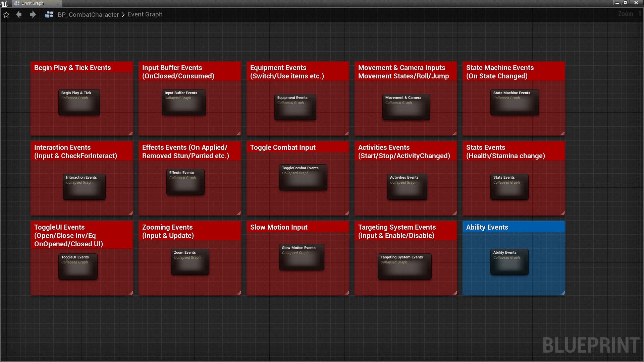Viewport: 644px width, 362px height.
Task: Go forward with the right arrow
Action: (33, 14)
